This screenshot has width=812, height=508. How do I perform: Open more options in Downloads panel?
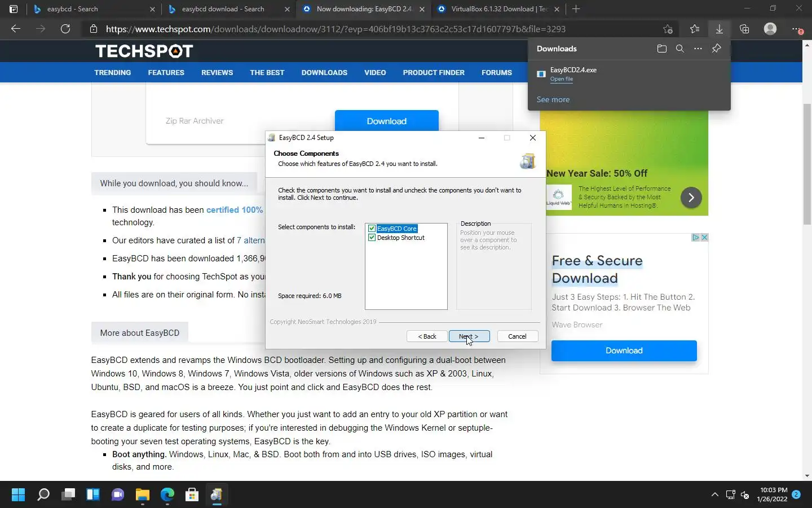[698, 49]
